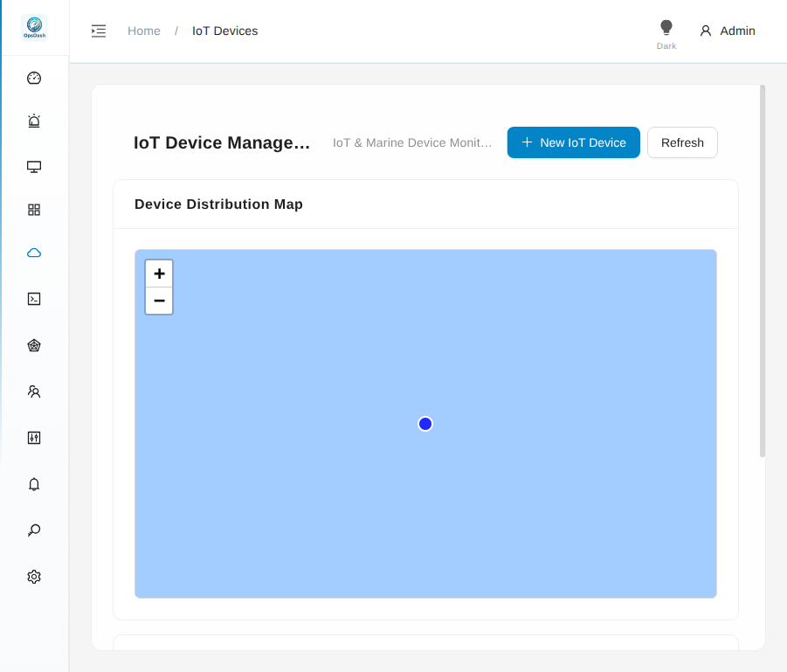Open the notification bell sidebar icon

click(34, 483)
